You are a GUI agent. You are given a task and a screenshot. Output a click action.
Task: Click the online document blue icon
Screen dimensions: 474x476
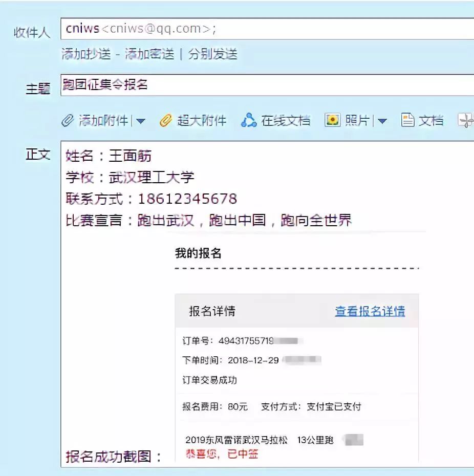point(249,120)
